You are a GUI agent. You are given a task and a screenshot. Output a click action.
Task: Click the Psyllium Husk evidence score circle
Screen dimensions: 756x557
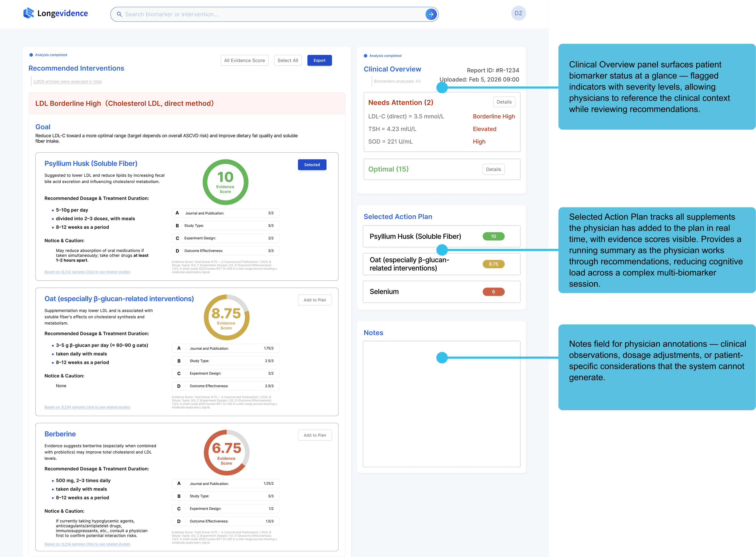[x=225, y=182]
